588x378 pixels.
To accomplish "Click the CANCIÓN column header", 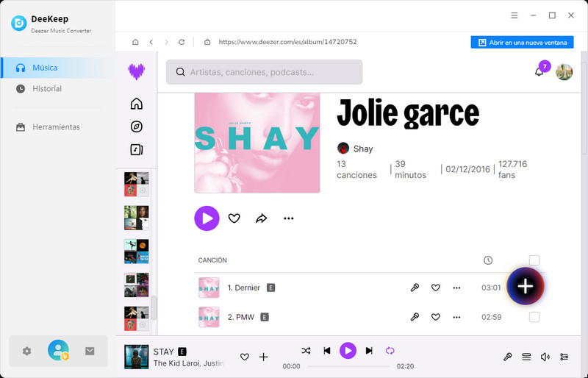I will (x=212, y=260).
